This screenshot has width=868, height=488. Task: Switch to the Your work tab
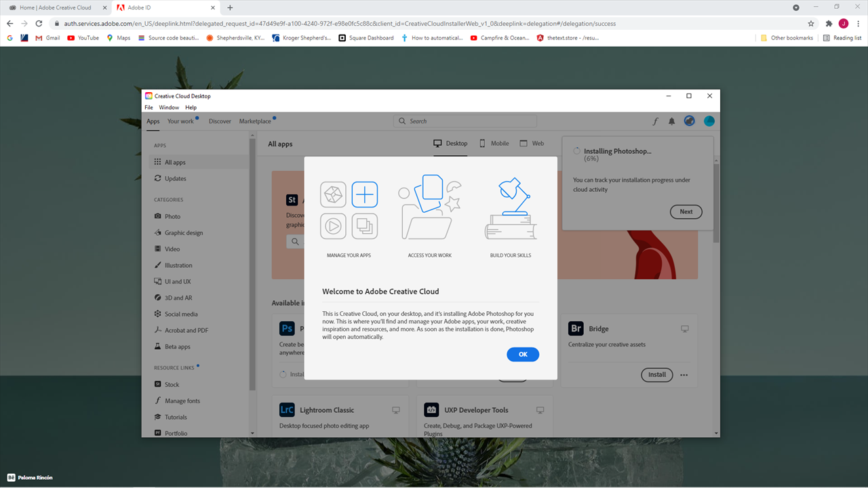tap(180, 121)
